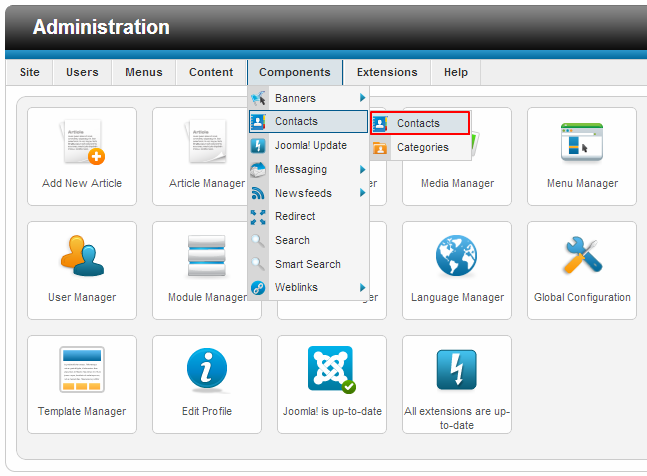The height and width of the screenshot is (476, 647).
Task: Collapse the Components menu
Action: pyautogui.click(x=295, y=72)
